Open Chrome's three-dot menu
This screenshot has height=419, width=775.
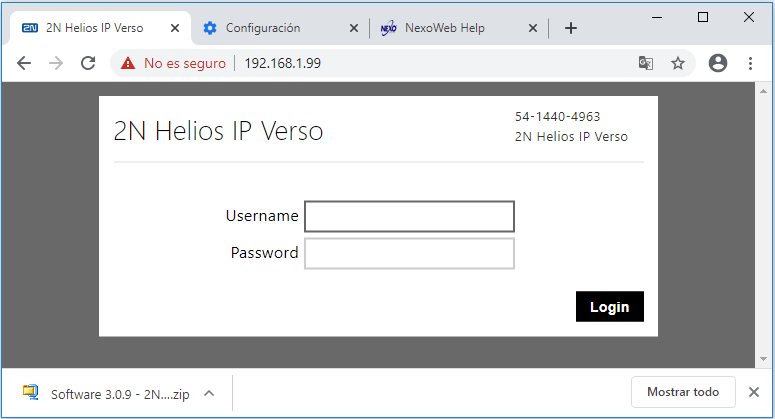tap(750, 63)
